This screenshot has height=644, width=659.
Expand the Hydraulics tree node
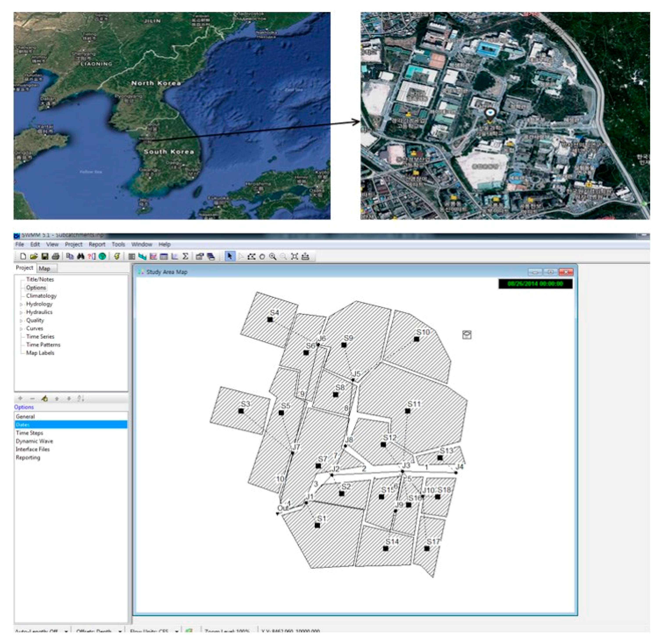point(21,312)
